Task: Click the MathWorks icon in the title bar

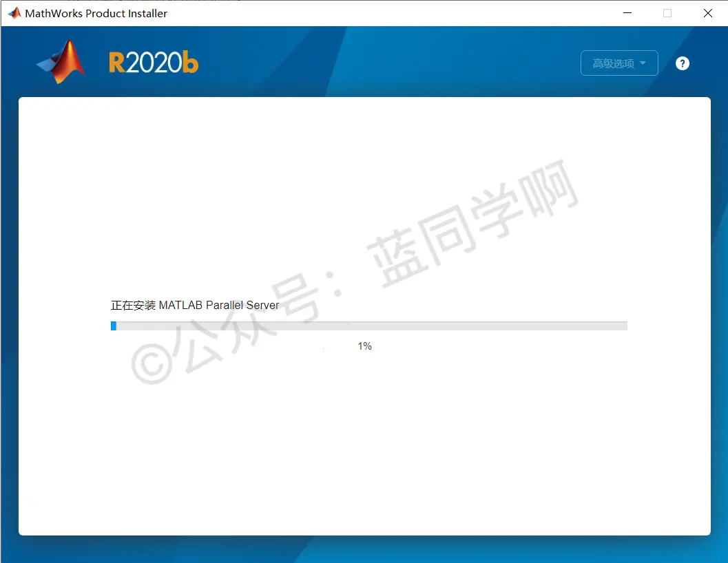Action: click(14, 13)
